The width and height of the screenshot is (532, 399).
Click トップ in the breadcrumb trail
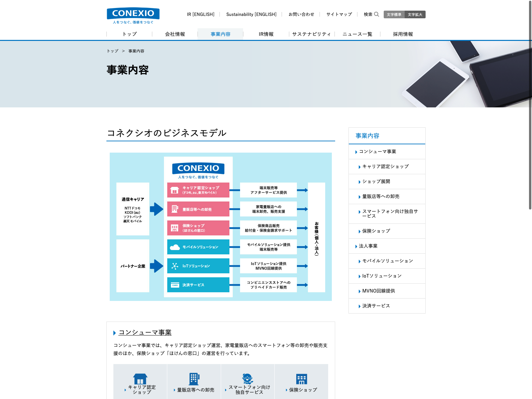112,51
